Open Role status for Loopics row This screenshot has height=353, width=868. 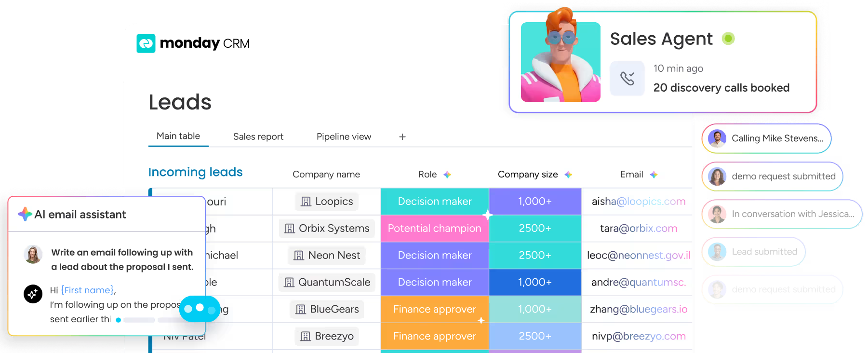(x=435, y=202)
